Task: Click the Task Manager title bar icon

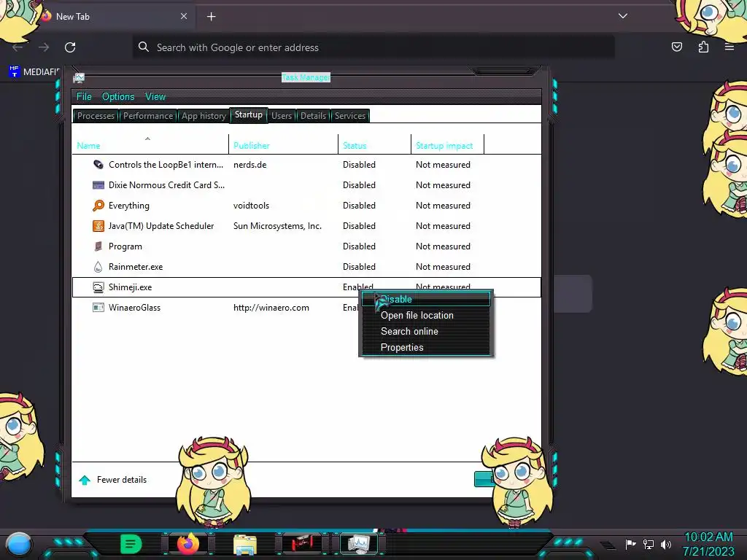Action: tap(79, 77)
